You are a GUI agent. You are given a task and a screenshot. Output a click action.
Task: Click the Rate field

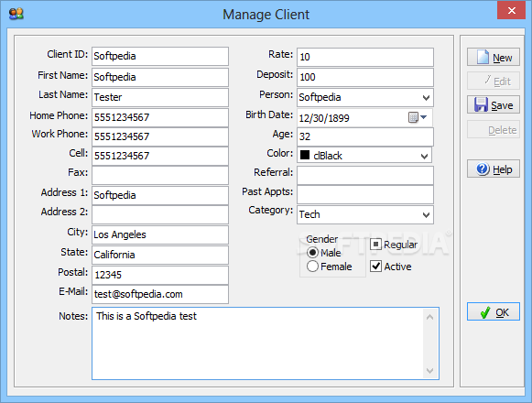(x=365, y=57)
